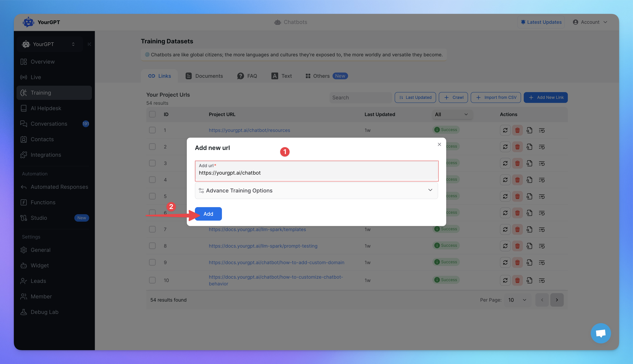View Latest Updates
The image size is (633, 364).
coord(541,22)
